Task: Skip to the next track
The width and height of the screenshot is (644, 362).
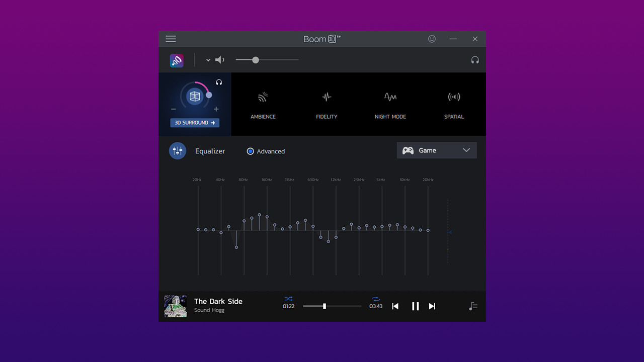Action: [432, 306]
